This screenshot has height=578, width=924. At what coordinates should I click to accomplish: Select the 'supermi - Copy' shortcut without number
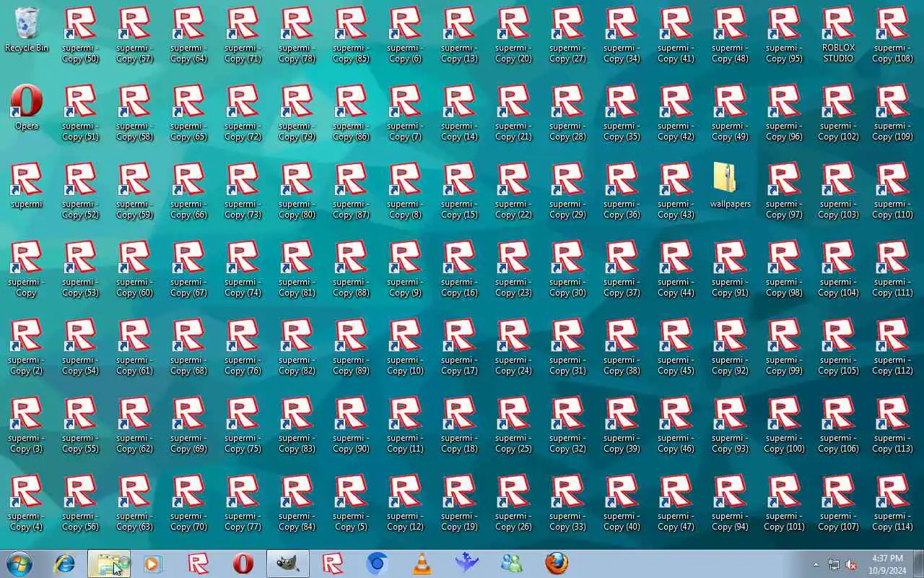pos(27,269)
